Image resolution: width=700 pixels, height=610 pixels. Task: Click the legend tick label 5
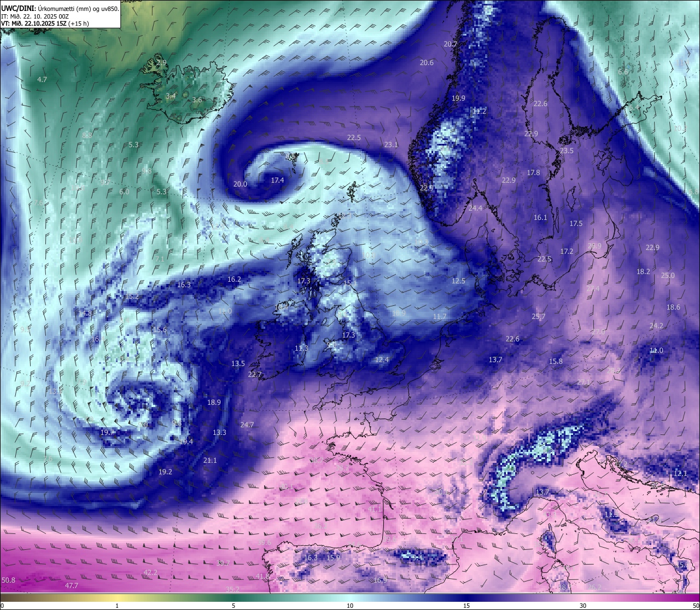click(x=234, y=606)
